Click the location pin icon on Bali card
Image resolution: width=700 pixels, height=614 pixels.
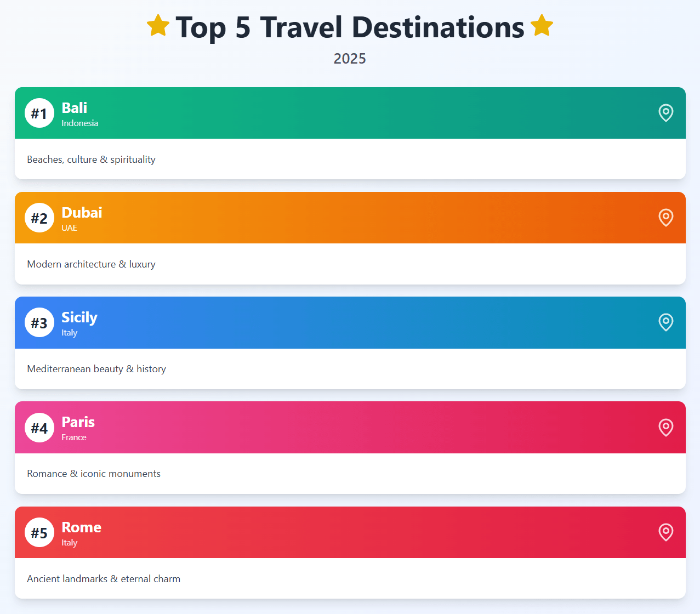click(665, 113)
